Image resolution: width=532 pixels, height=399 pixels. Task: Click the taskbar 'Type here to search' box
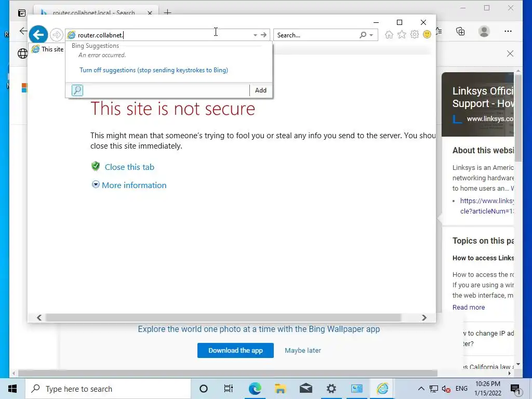coord(108,389)
